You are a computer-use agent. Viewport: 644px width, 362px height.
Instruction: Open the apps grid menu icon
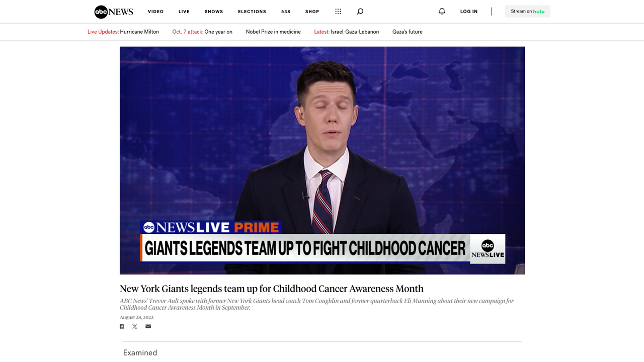(x=338, y=12)
